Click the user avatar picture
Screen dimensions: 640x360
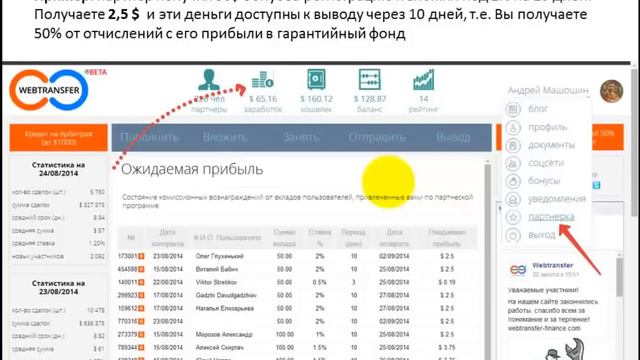click(611, 91)
